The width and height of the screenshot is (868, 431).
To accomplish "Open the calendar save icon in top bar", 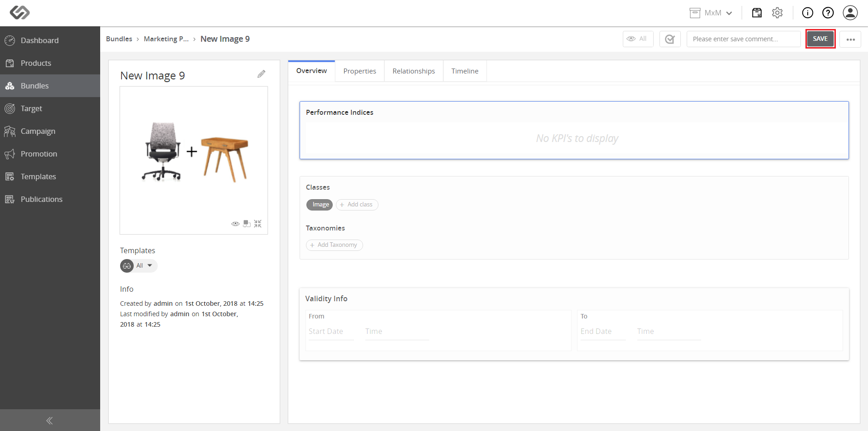I will tap(757, 13).
